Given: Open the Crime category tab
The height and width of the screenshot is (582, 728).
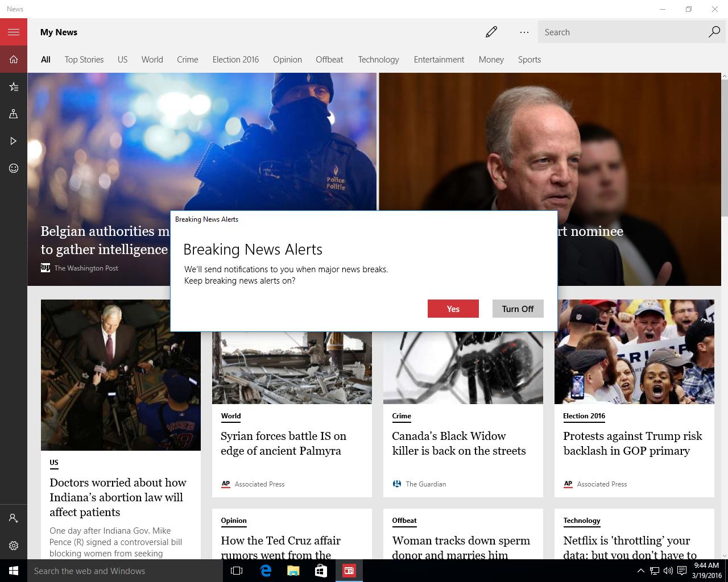Looking at the screenshot, I should tap(187, 59).
